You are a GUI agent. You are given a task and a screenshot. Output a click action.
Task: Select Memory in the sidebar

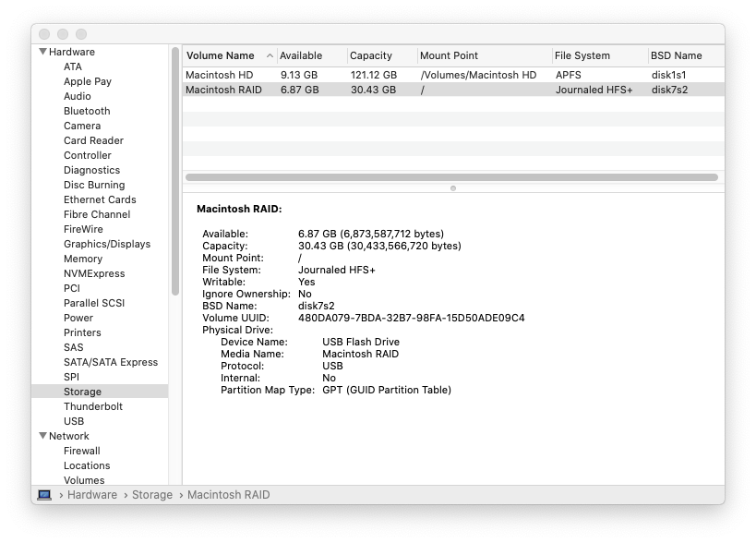click(x=83, y=259)
